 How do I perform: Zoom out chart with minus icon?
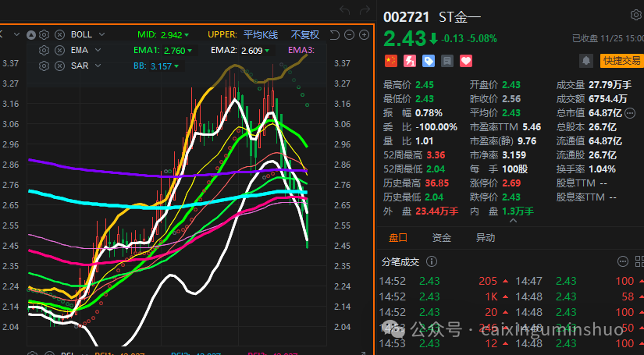(350, 34)
